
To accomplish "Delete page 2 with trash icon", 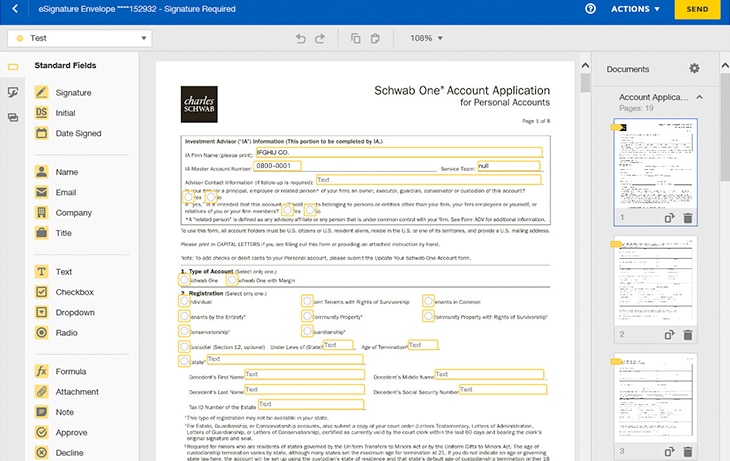I will point(688,335).
